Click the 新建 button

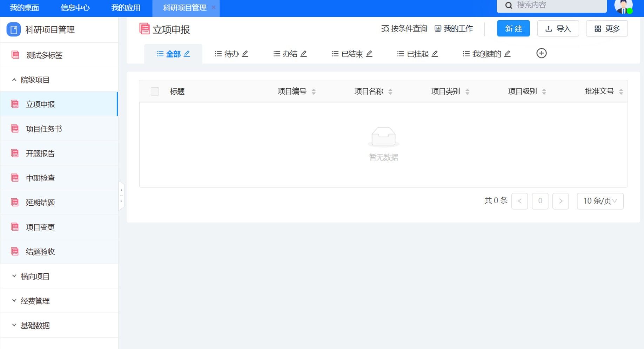tap(513, 29)
